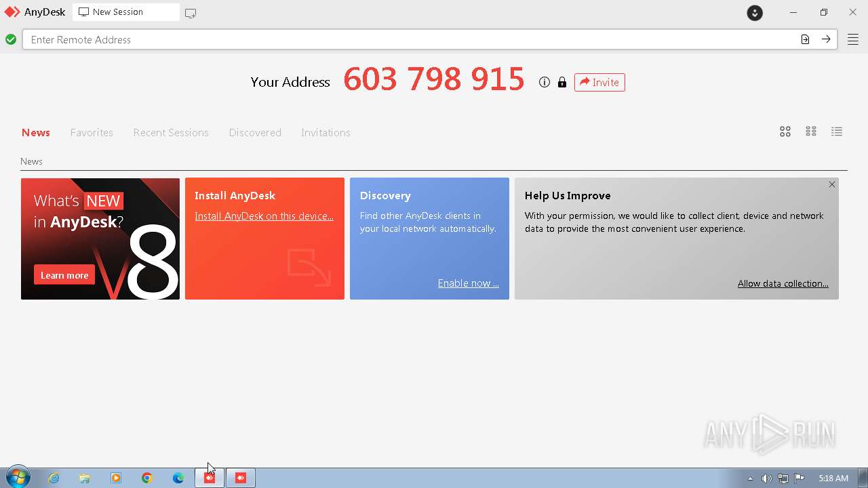Open Windows Media Player from taskbar
Screen dimensions: 868x488
(x=116, y=478)
